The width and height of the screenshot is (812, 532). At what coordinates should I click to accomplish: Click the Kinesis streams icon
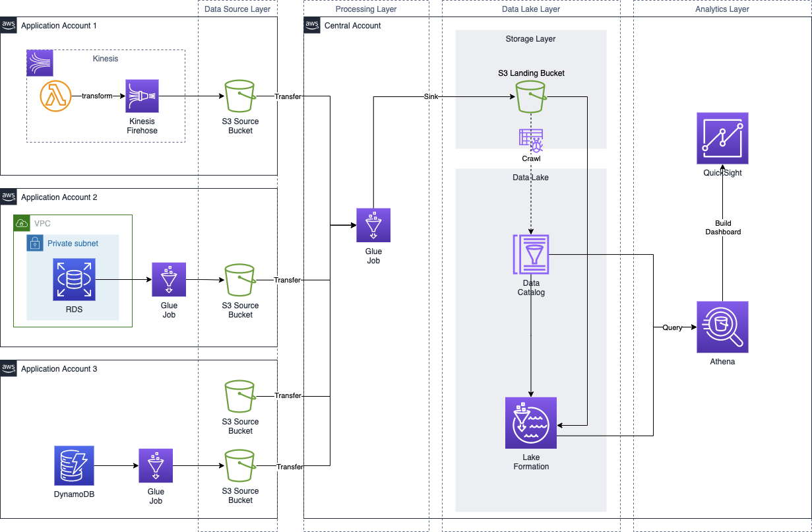coord(40,63)
